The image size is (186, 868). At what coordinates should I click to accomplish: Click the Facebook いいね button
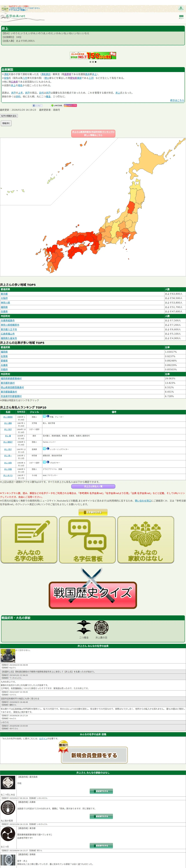point(37,105)
